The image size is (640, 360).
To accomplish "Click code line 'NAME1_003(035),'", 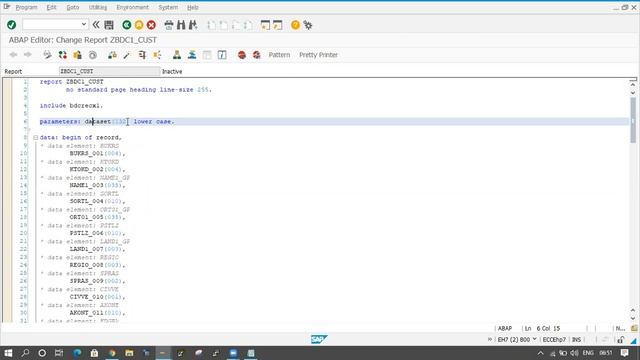I will tap(97, 185).
